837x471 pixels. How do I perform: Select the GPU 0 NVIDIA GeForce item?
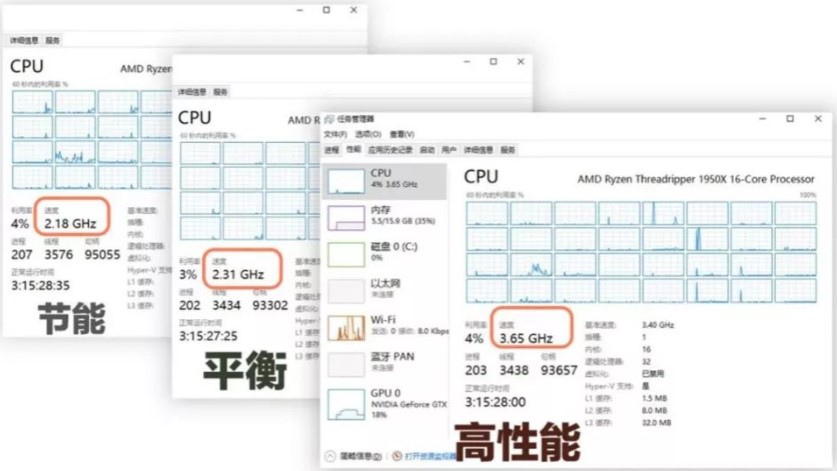(384, 404)
